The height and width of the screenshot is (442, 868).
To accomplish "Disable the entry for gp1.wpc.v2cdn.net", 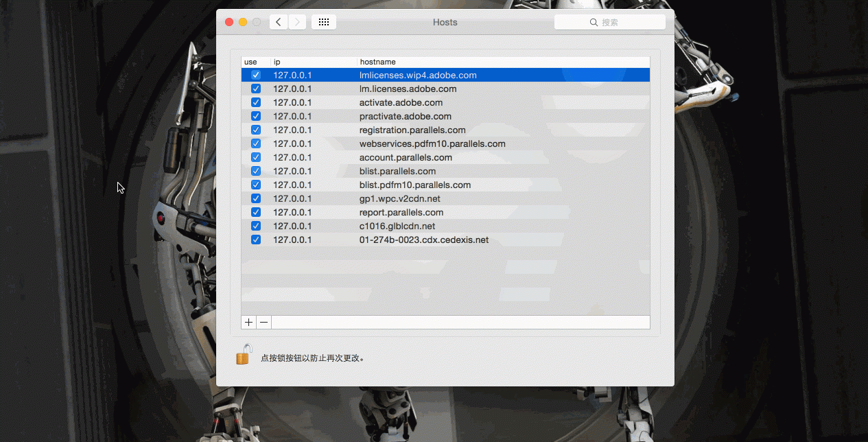I will [255, 198].
